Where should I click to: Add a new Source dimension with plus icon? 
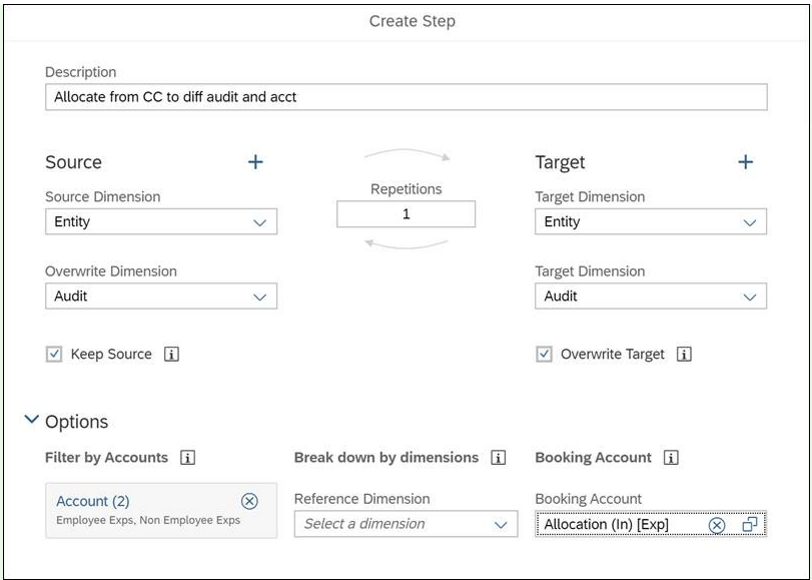[x=255, y=162]
